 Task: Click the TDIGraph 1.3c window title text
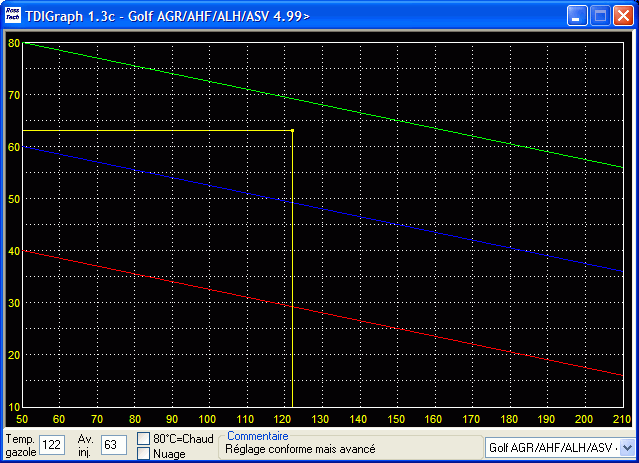click(x=167, y=16)
